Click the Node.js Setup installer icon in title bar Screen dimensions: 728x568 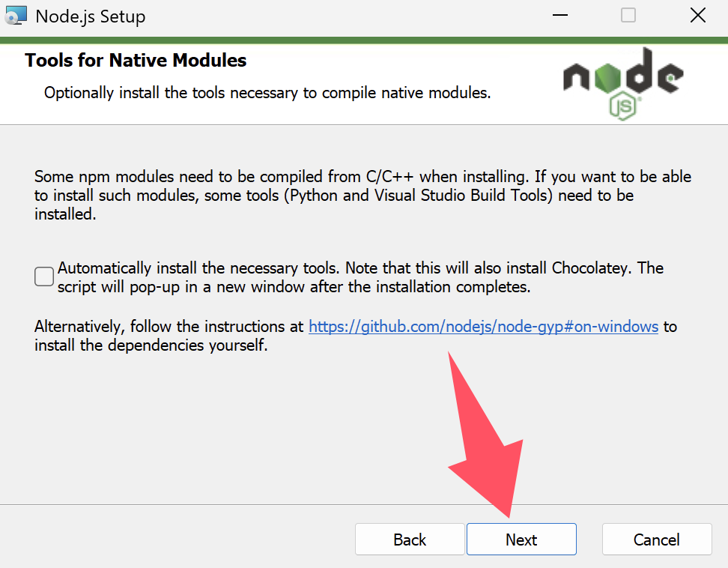[16, 16]
